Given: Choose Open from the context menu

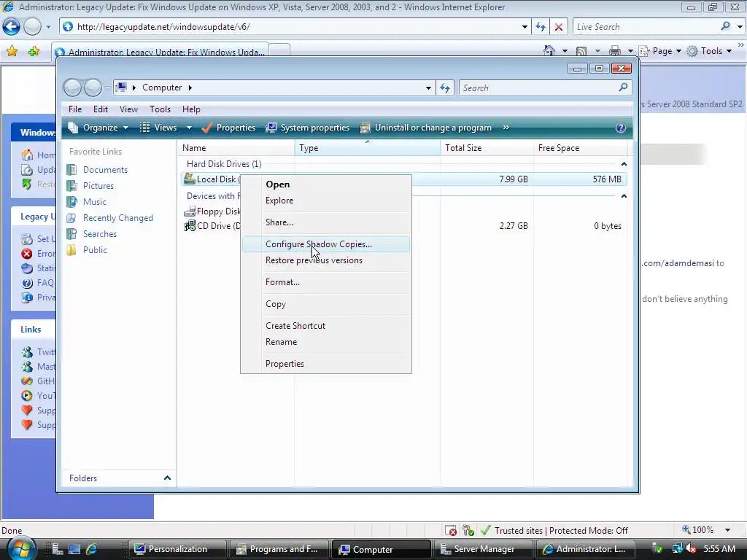Looking at the screenshot, I should point(278,184).
